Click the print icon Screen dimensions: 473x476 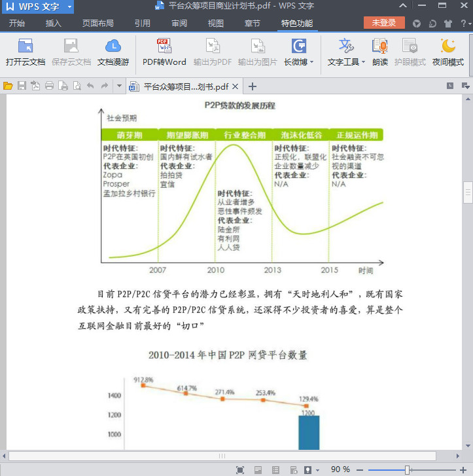pos(49,86)
